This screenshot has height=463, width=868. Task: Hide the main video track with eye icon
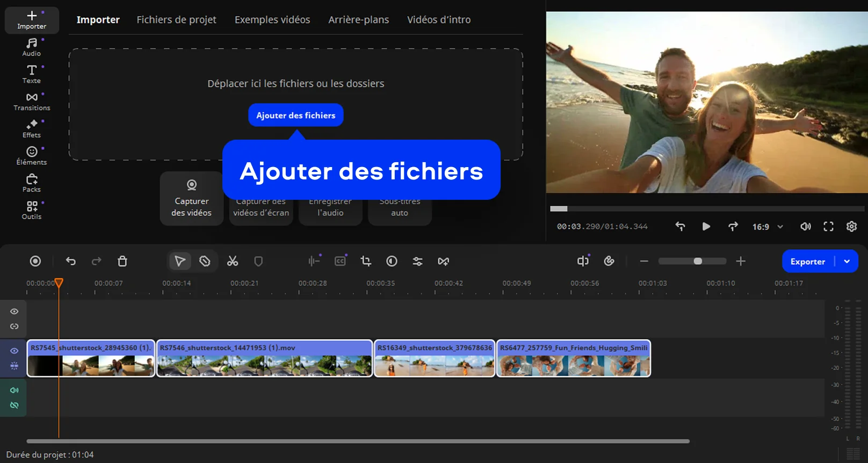point(15,351)
